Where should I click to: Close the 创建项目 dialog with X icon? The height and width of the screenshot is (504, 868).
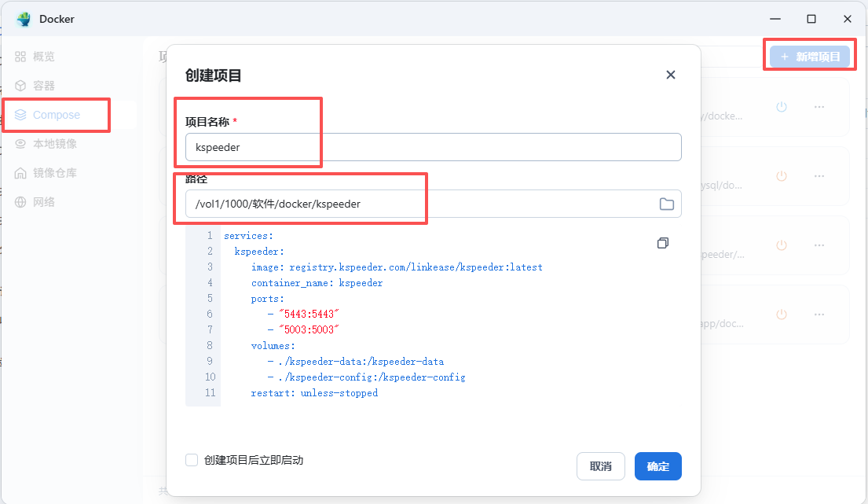click(670, 75)
